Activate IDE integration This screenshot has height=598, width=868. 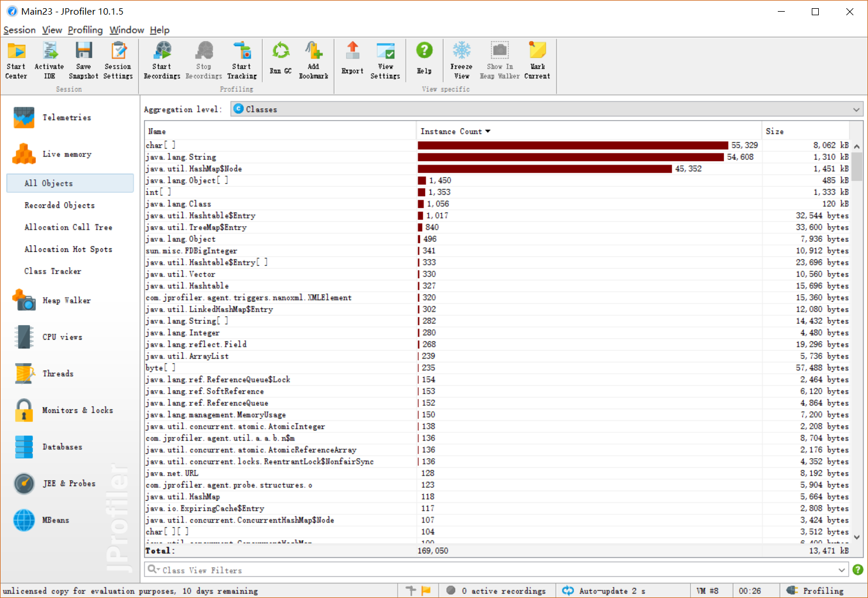[x=49, y=60]
